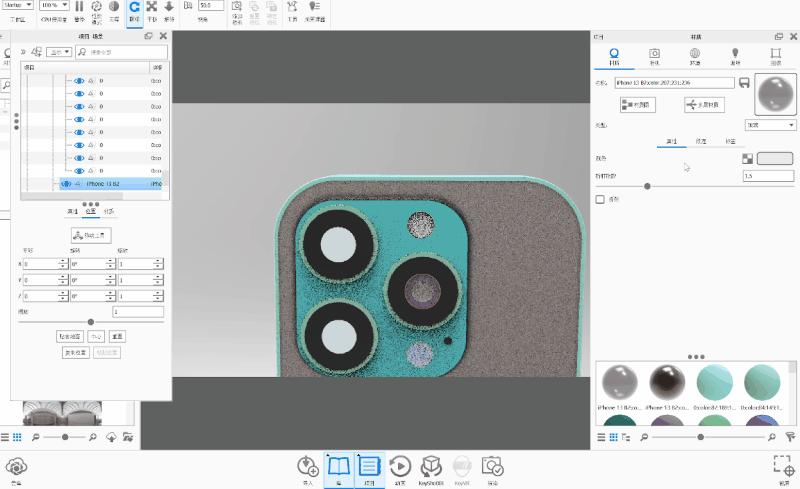Toggle visibility eye of first scene tree row

pyautogui.click(x=79, y=80)
